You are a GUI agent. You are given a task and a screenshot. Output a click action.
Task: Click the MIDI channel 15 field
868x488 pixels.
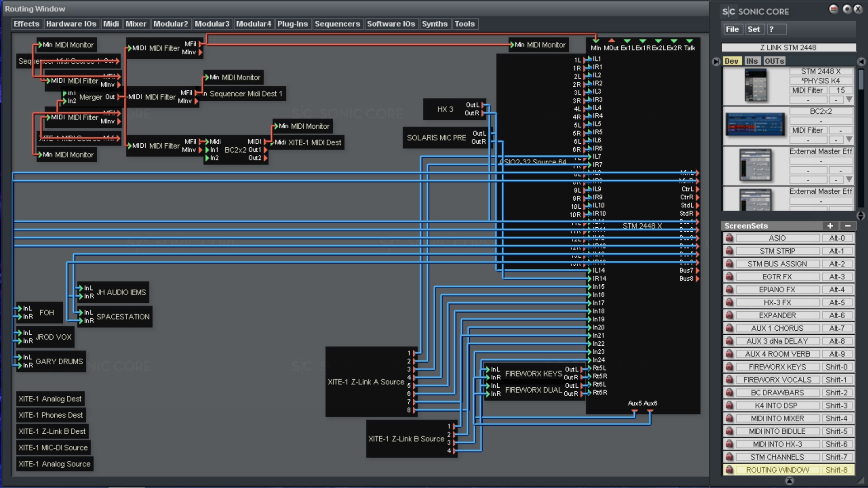[840, 90]
